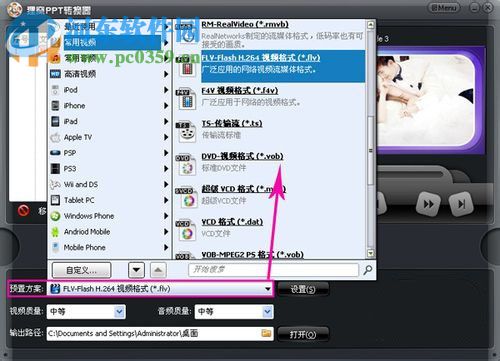500x361 pixels.
Task: Expand the Andriod Mobile submenu arrow
Action: pyautogui.click(x=166, y=232)
